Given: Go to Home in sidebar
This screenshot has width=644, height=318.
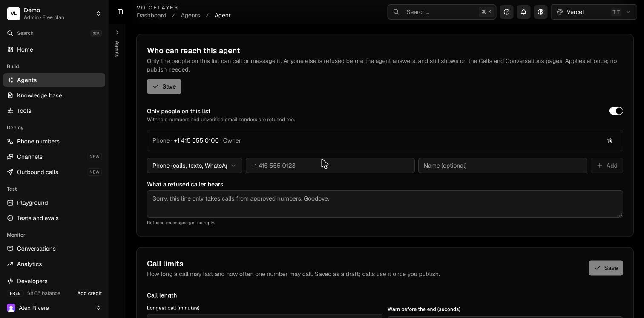Looking at the screenshot, I should pyautogui.click(x=54, y=49).
